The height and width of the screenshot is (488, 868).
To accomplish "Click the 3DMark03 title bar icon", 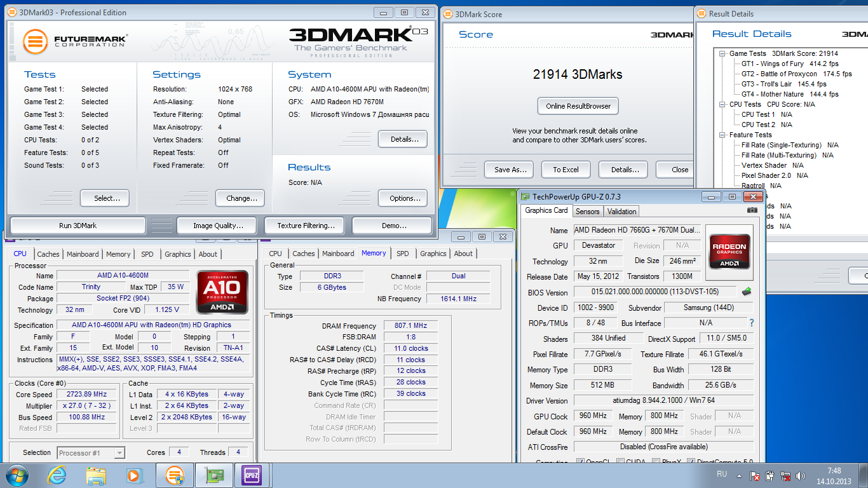I will tap(13, 12).
